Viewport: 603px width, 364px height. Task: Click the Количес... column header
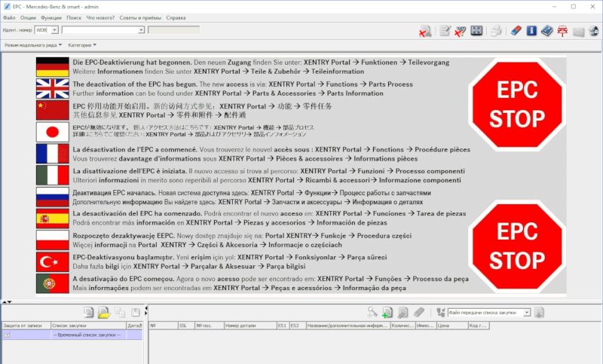click(x=403, y=326)
